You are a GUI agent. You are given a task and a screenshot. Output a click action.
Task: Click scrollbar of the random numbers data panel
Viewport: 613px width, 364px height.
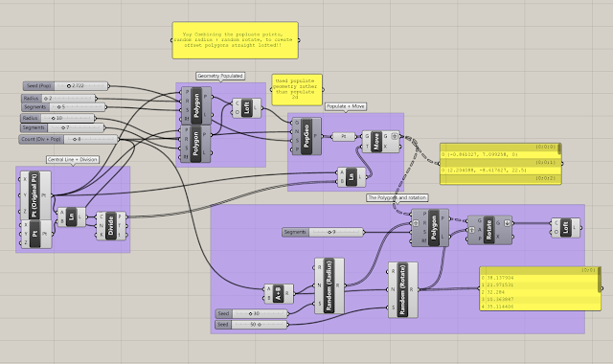click(600, 279)
